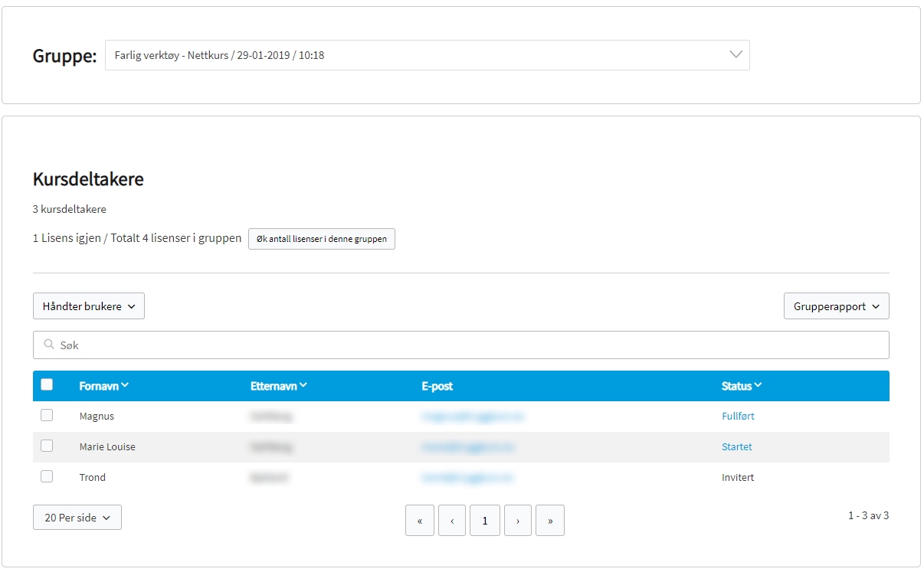Image resolution: width=924 pixels, height=572 pixels.
Task: Go to the next page
Action: coord(518,521)
